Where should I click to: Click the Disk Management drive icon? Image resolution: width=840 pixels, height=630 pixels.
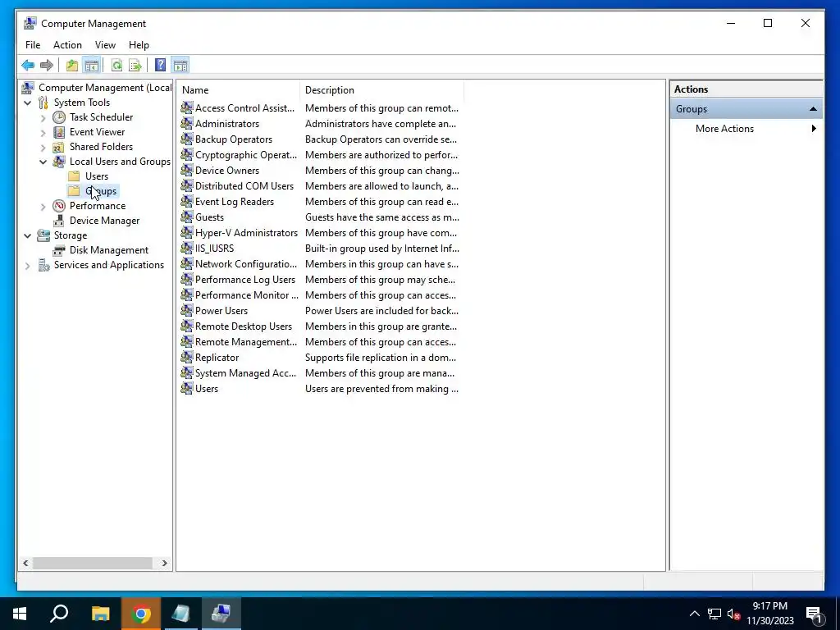click(59, 250)
